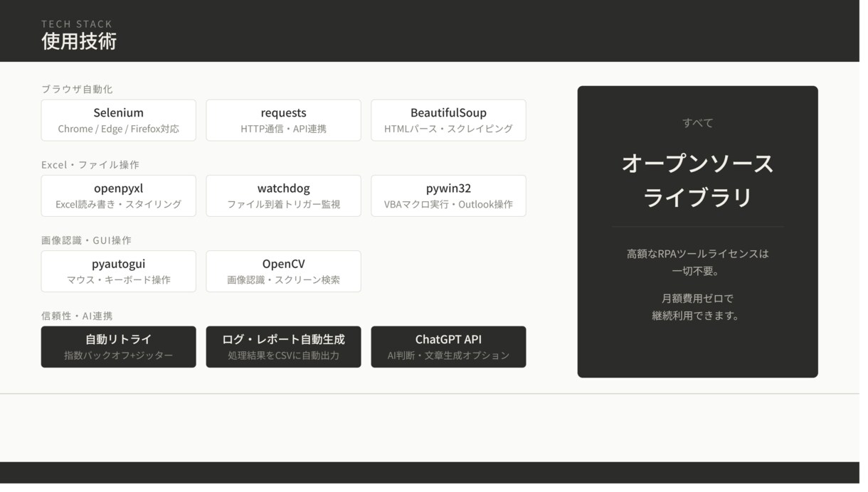Screen dimensions: 868x492
Task: Select the ブラウザ自動化 section heading
Action: 78,90
